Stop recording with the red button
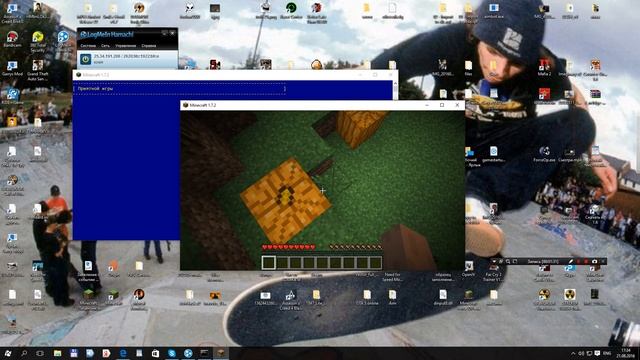 tap(586, 262)
